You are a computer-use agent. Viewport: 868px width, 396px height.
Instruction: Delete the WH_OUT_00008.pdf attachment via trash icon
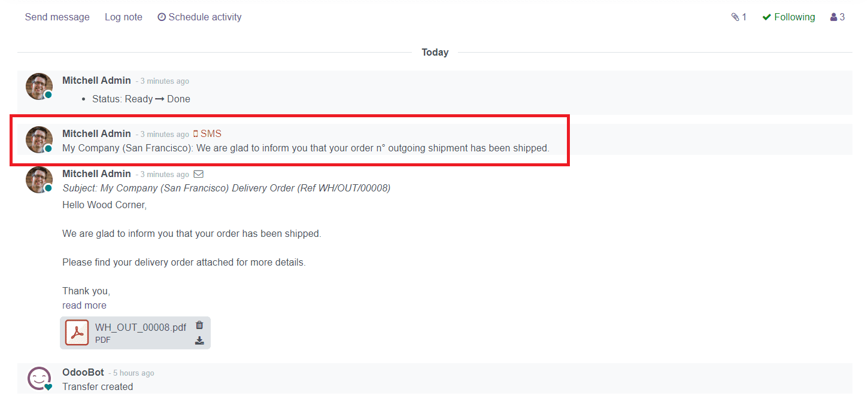tap(199, 325)
